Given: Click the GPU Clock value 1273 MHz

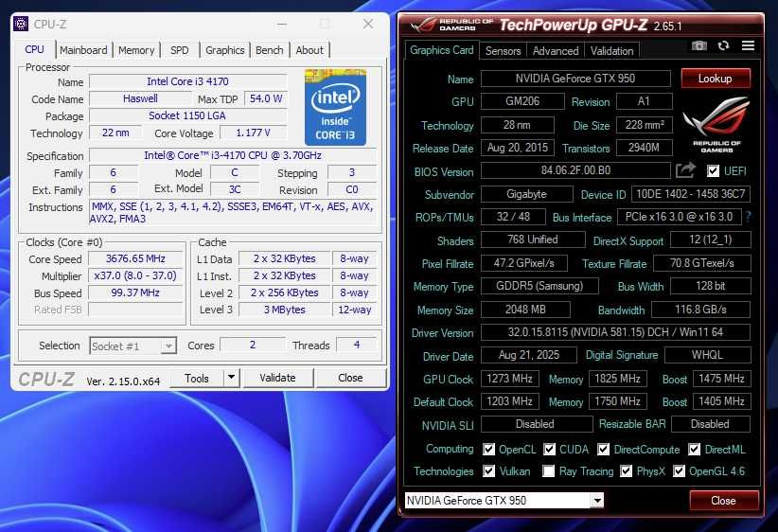Looking at the screenshot, I should 509,379.
